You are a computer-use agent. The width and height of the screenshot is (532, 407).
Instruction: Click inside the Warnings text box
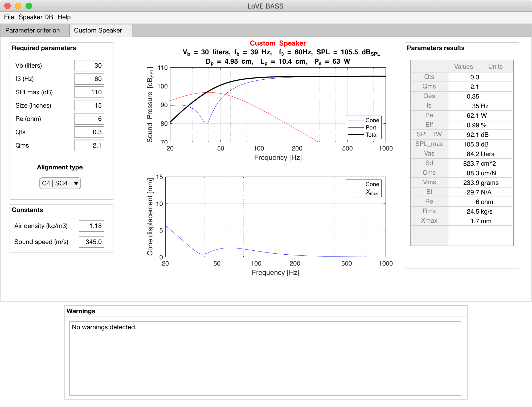pyautogui.click(x=265, y=358)
